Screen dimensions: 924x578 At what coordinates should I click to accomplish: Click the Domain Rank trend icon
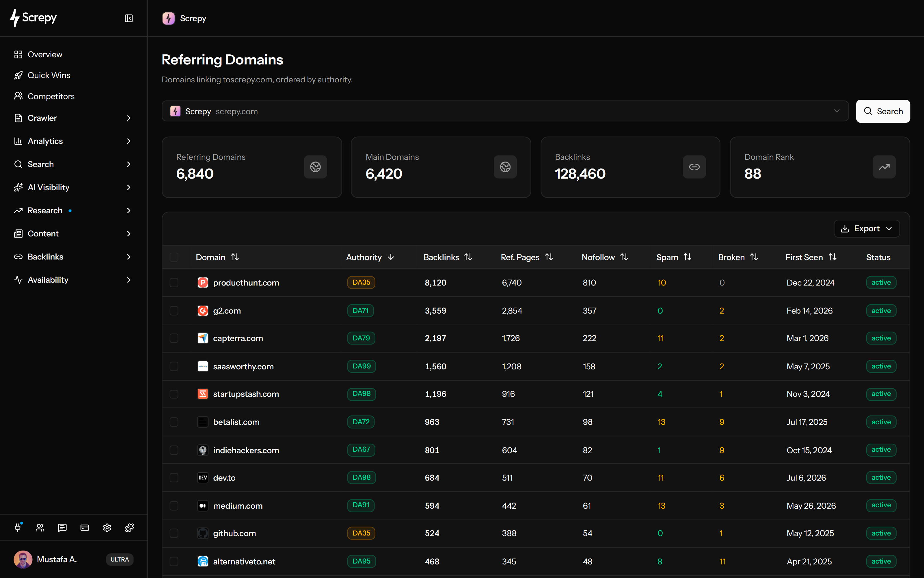[x=884, y=167]
